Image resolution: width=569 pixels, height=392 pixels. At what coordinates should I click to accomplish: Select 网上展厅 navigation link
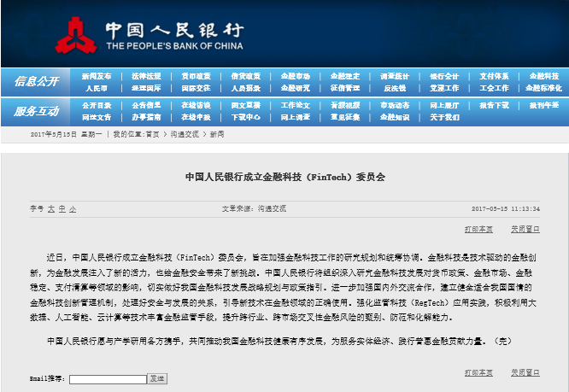(x=444, y=106)
